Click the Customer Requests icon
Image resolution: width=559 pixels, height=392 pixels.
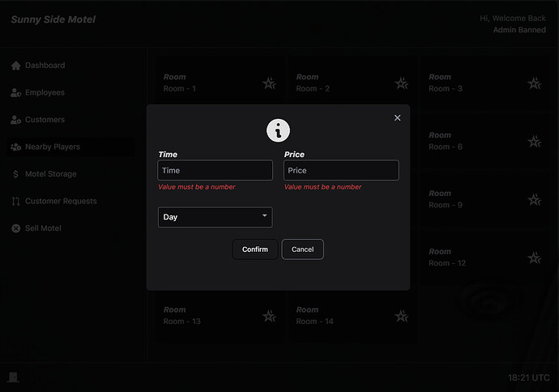[x=15, y=202]
